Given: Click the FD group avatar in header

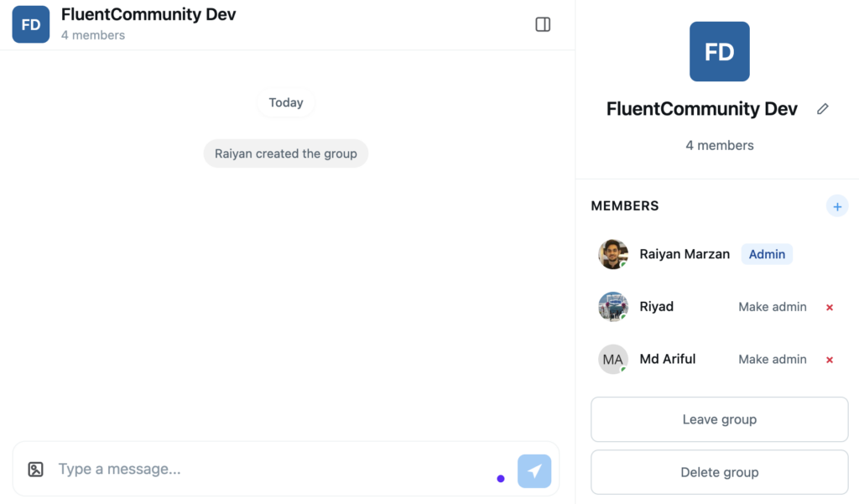Looking at the screenshot, I should (x=31, y=24).
